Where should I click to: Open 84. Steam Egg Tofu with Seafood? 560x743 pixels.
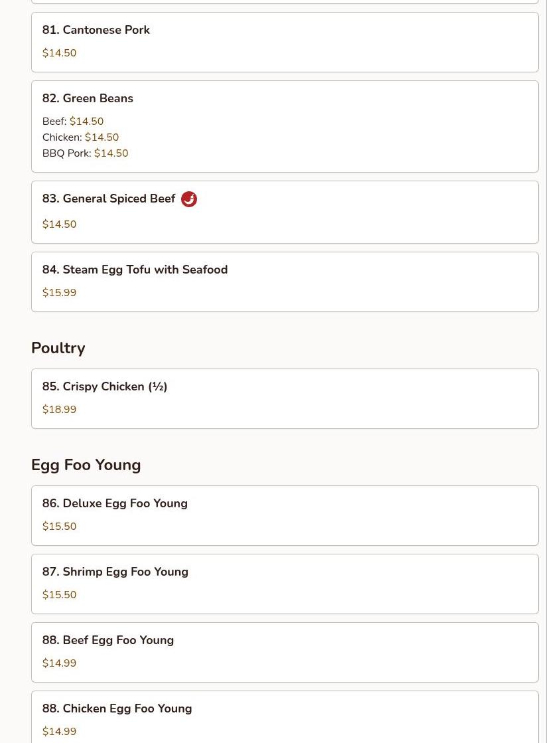pos(285,282)
